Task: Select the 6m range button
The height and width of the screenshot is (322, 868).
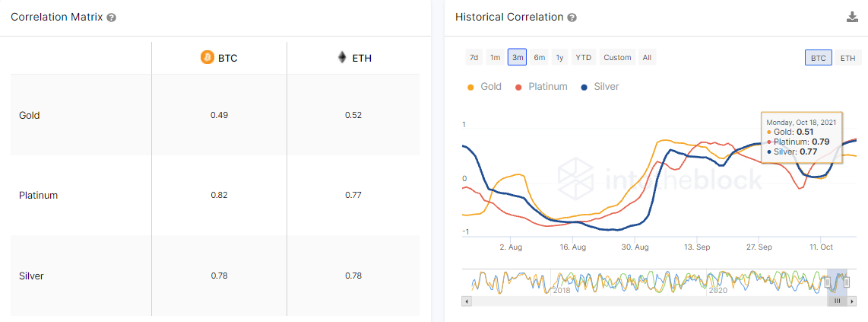Action: (x=539, y=58)
